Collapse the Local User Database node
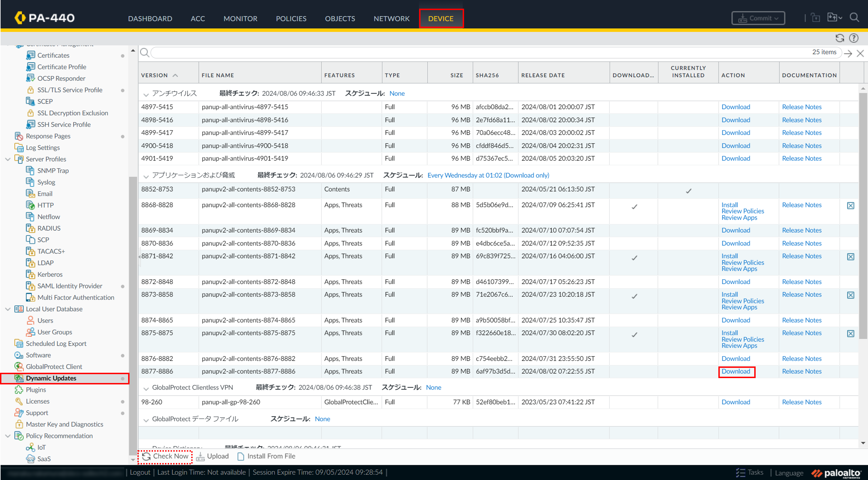Image resolution: width=868 pixels, height=480 pixels. (8, 309)
